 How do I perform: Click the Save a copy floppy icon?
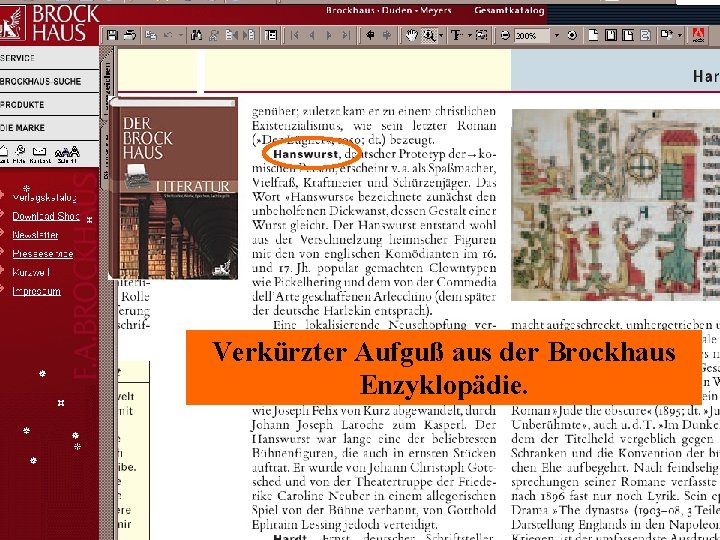[112, 35]
